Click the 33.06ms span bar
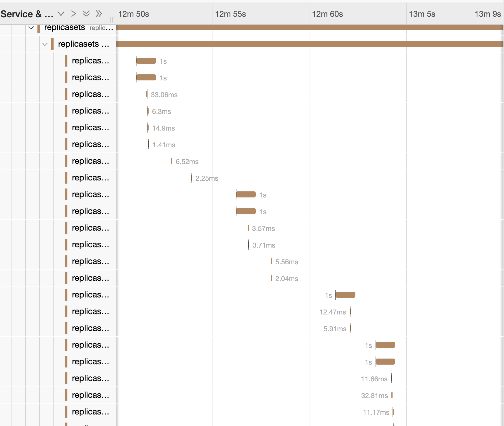504x426 pixels. pyautogui.click(x=147, y=94)
